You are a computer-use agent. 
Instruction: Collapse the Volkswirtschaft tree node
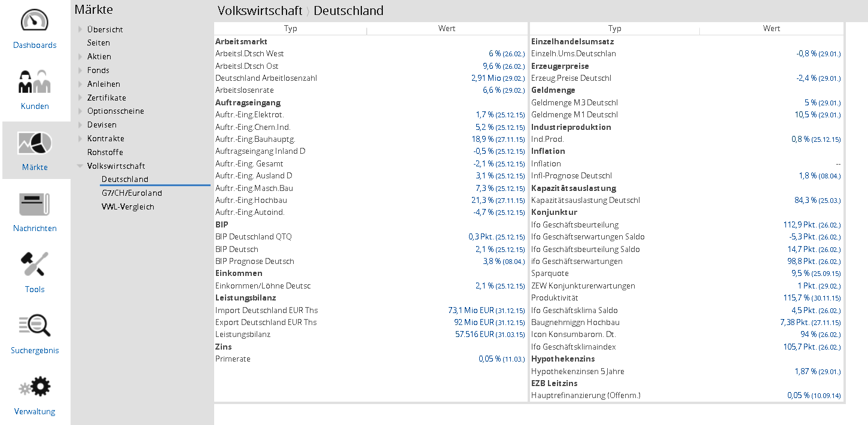(81, 166)
